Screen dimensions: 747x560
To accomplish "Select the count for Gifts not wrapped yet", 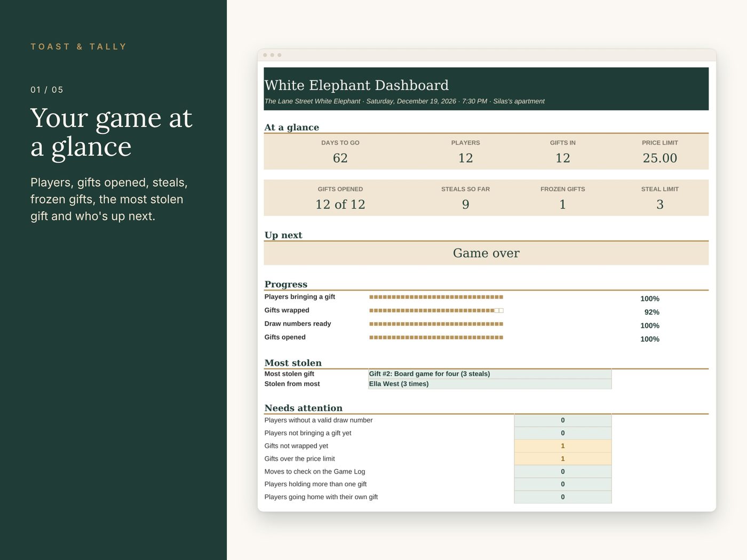I will tap(563, 446).
